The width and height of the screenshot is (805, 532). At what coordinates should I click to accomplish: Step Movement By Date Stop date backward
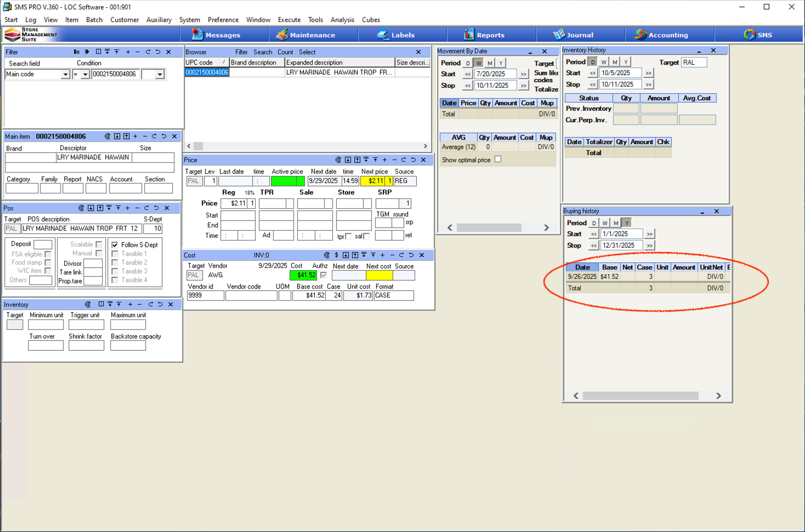tap(468, 85)
